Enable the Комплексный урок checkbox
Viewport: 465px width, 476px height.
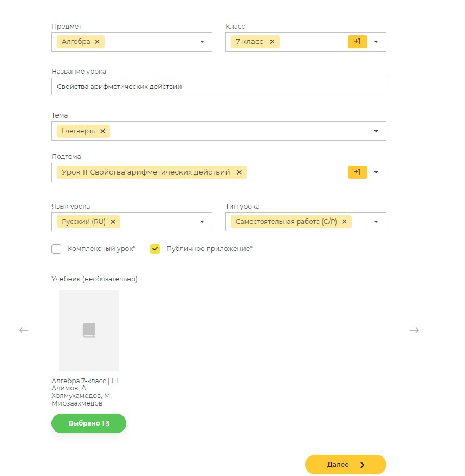tap(56, 249)
